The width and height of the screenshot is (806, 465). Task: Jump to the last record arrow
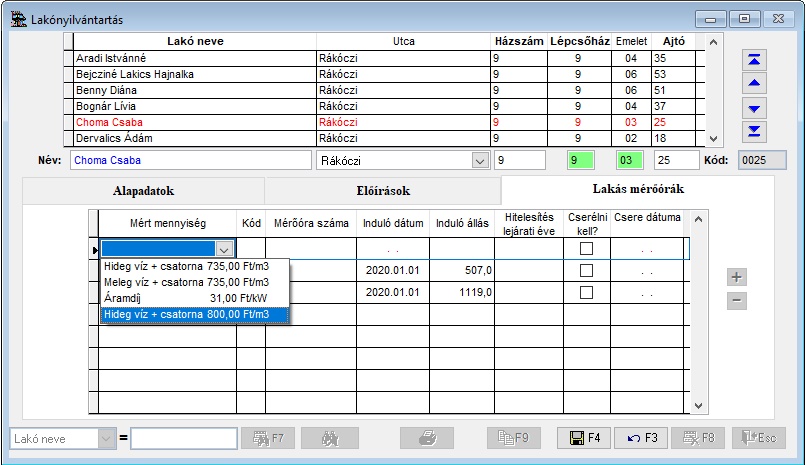pyautogui.click(x=756, y=131)
